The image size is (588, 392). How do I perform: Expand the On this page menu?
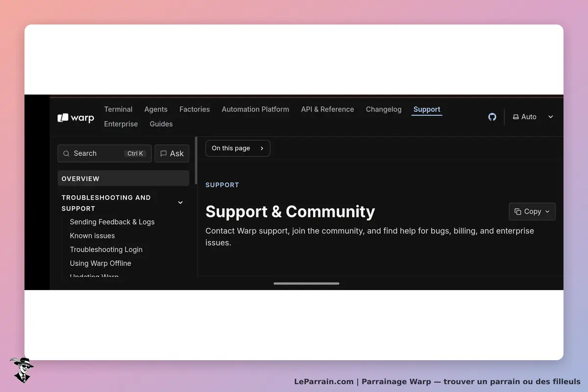pyautogui.click(x=238, y=148)
